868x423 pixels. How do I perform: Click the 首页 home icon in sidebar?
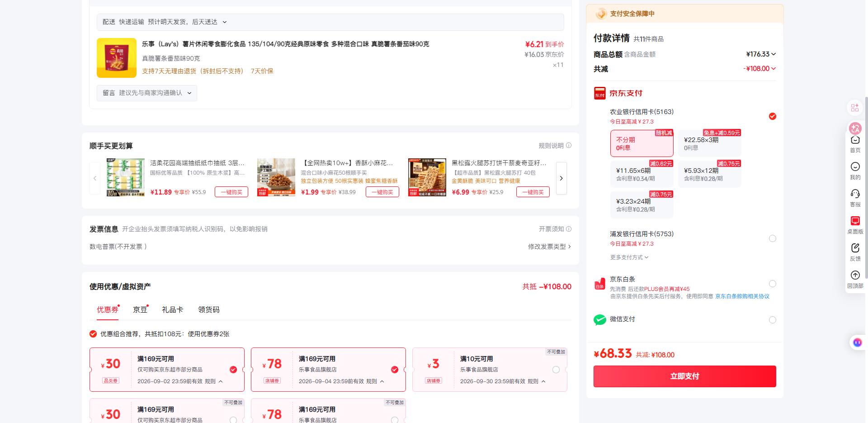[x=855, y=140]
